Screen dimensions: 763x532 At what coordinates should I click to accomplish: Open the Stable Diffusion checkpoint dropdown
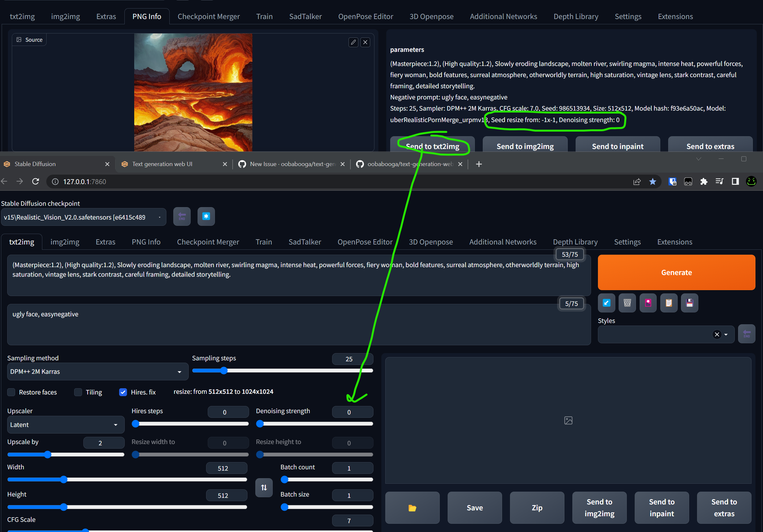(x=83, y=217)
